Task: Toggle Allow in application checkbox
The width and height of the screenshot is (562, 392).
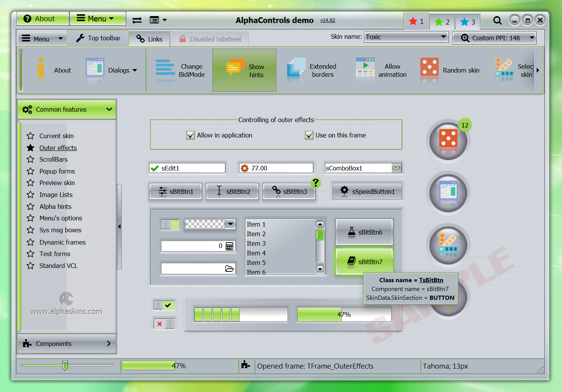Action: tap(190, 135)
